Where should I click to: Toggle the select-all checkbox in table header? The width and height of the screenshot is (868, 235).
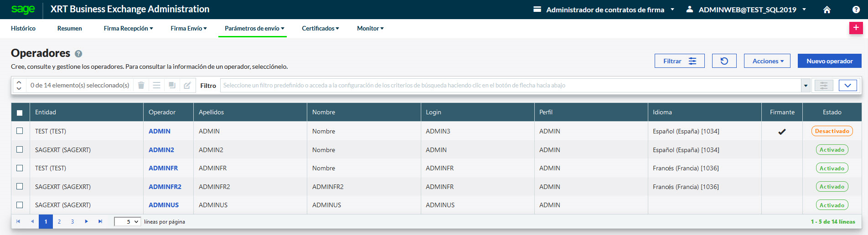(x=20, y=112)
